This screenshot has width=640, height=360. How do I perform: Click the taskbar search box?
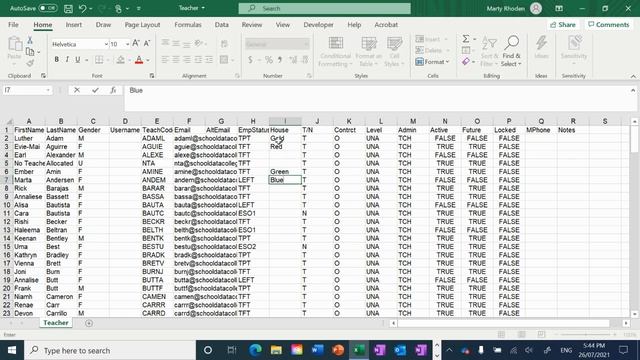point(110,350)
